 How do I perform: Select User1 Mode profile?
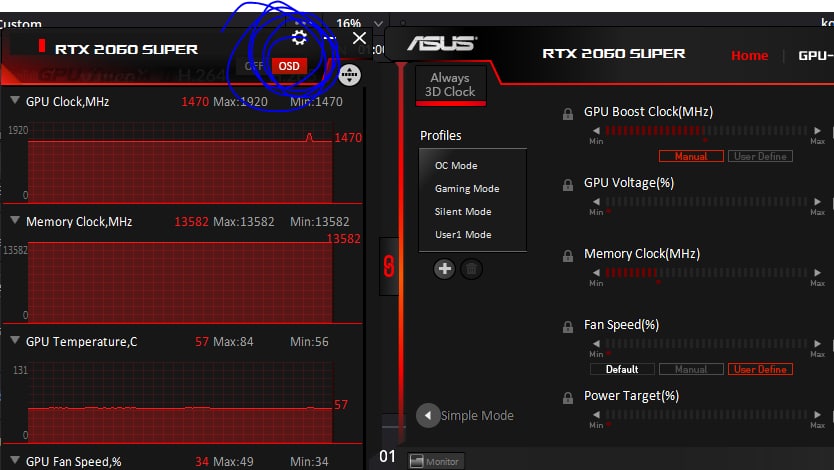pyautogui.click(x=463, y=234)
